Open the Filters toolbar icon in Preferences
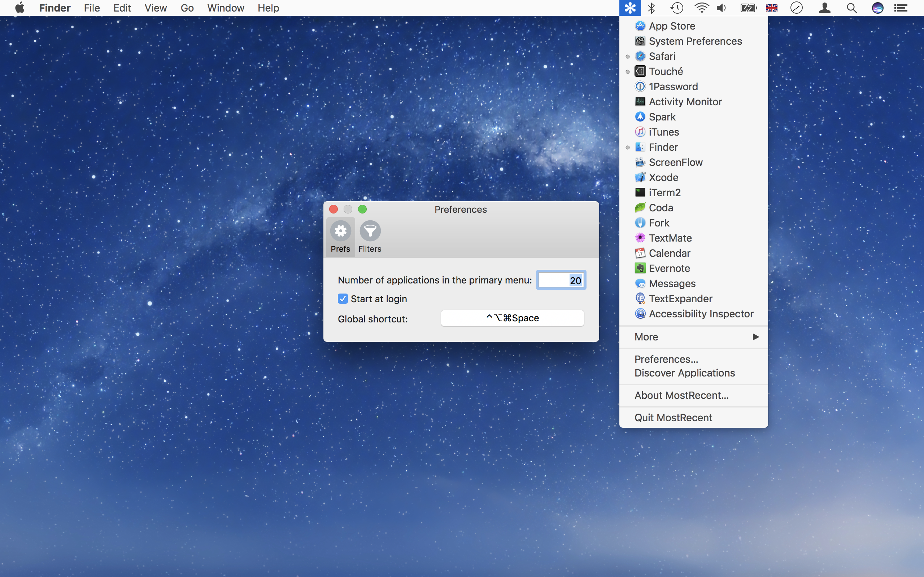924x577 pixels. (370, 236)
